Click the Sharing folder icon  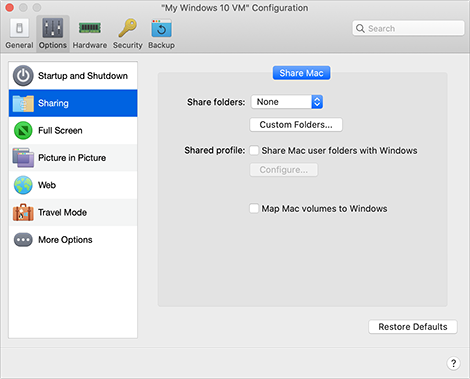point(23,103)
